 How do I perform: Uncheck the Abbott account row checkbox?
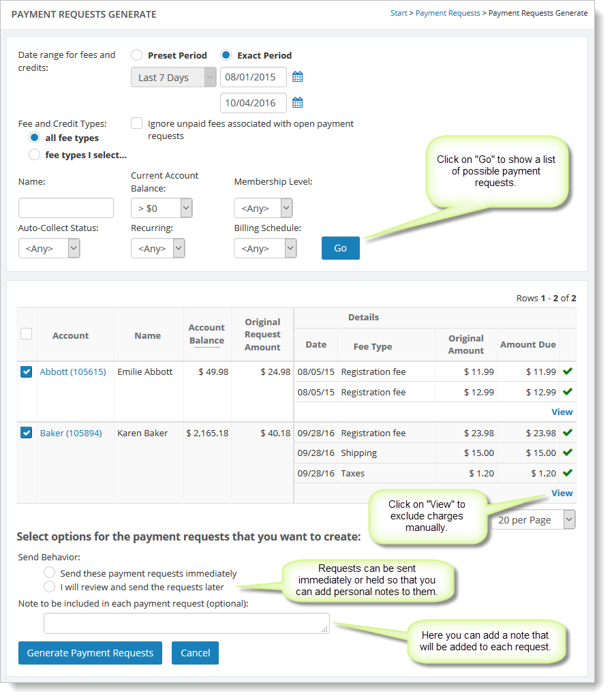coord(27,372)
